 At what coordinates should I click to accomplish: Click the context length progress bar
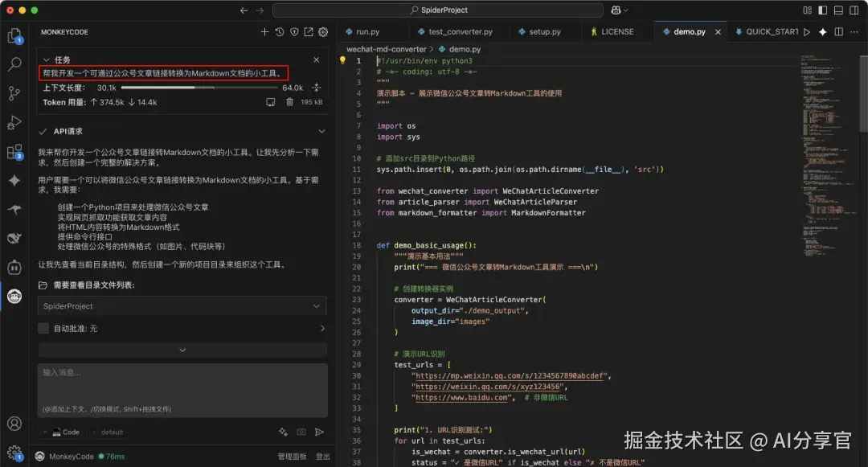[x=199, y=88]
